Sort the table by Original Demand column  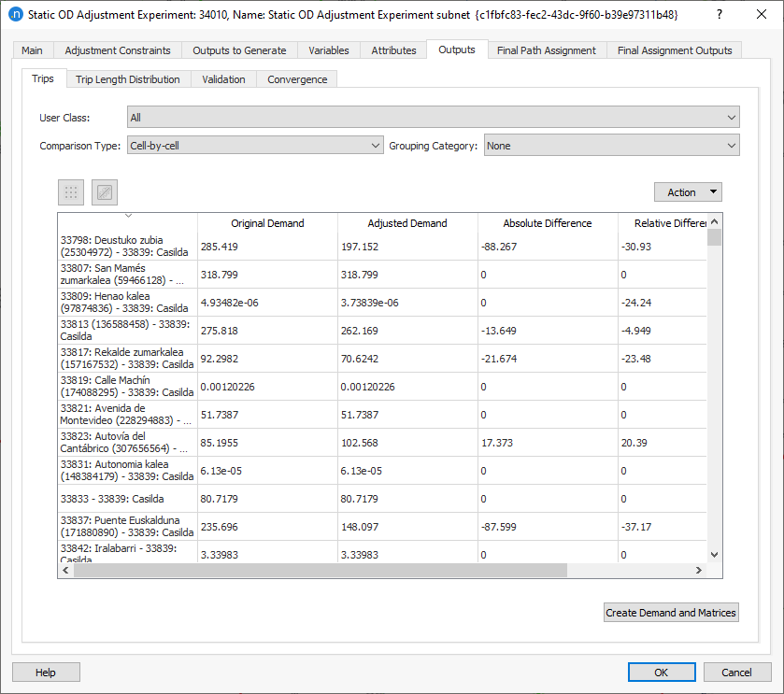click(x=269, y=222)
